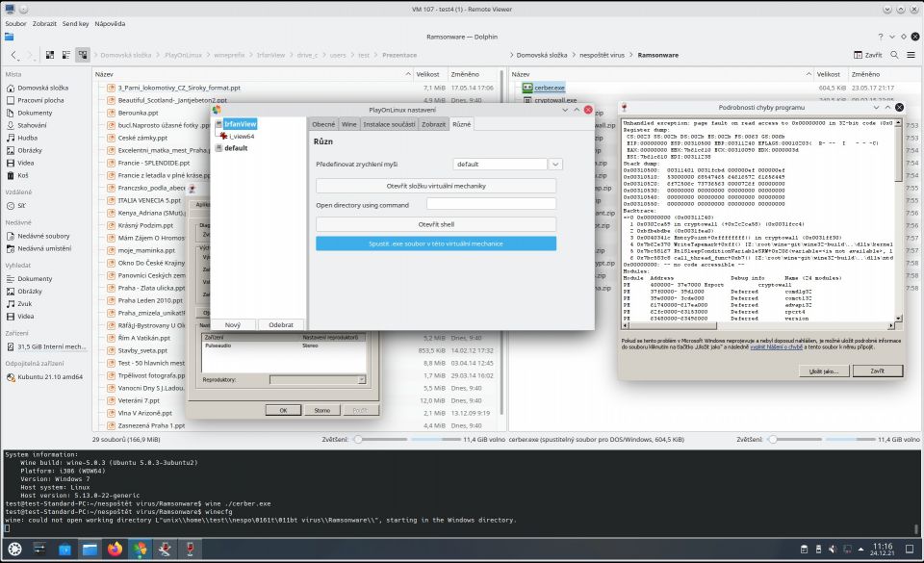Sort right pane by Změněno column
Image resolution: width=924 pixels, height=563 pixels.
pyautogui.click(x=865, y=74)
